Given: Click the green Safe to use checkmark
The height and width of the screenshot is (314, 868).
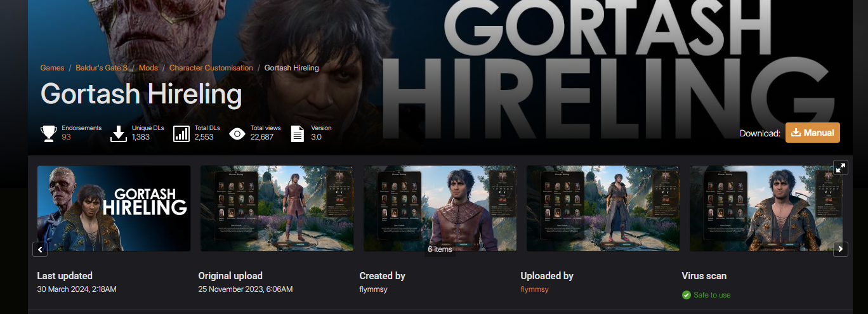Looking at the screenshot, I should coord(686,295).
